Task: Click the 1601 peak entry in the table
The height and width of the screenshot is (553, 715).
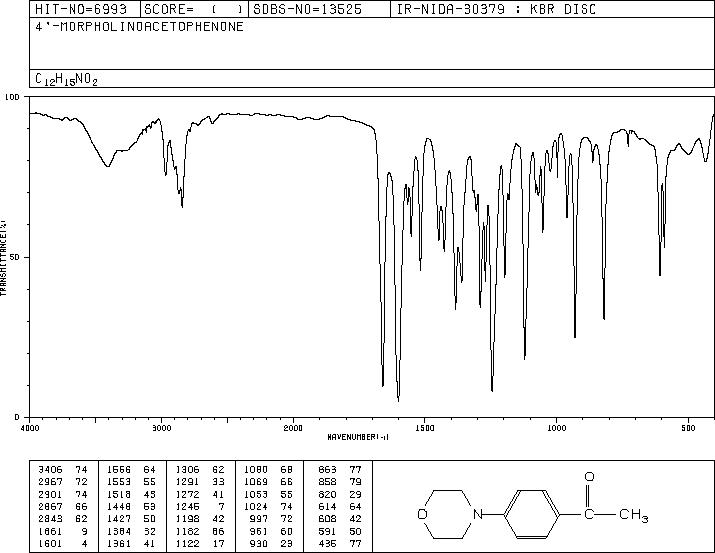Action: click(x=62, y=543)
